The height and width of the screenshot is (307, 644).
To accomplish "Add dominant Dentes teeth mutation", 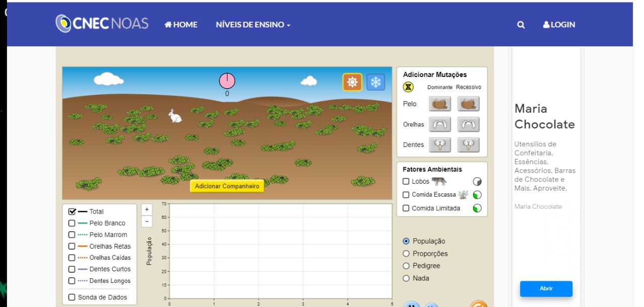I will [440, 145].
